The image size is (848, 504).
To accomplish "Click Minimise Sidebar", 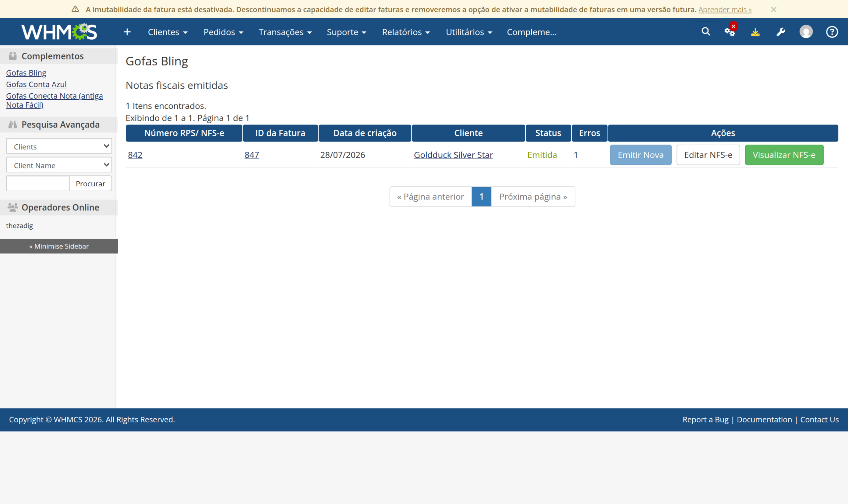I will pyautogui.click(x=59, y=246).
